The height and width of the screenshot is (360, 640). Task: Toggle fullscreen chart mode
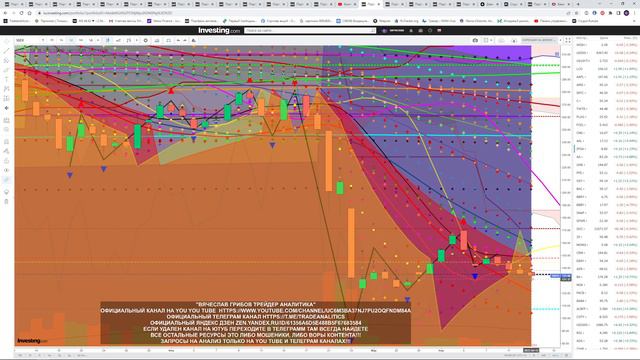point(568,40)
